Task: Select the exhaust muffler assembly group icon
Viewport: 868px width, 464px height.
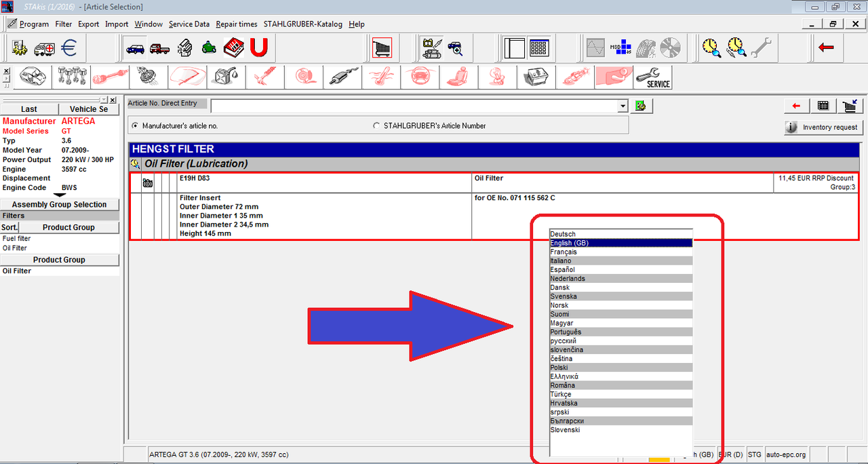Action: [x=342, y=77]
